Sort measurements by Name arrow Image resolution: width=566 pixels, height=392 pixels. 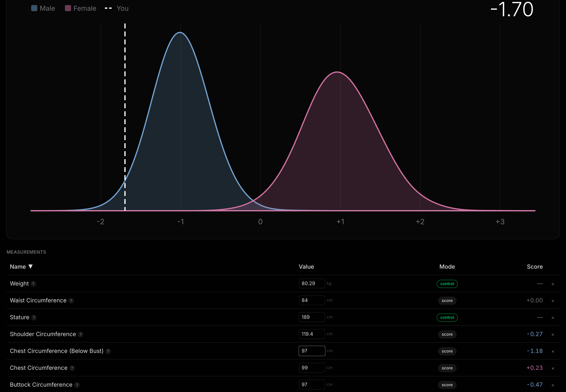pos(30,266)
